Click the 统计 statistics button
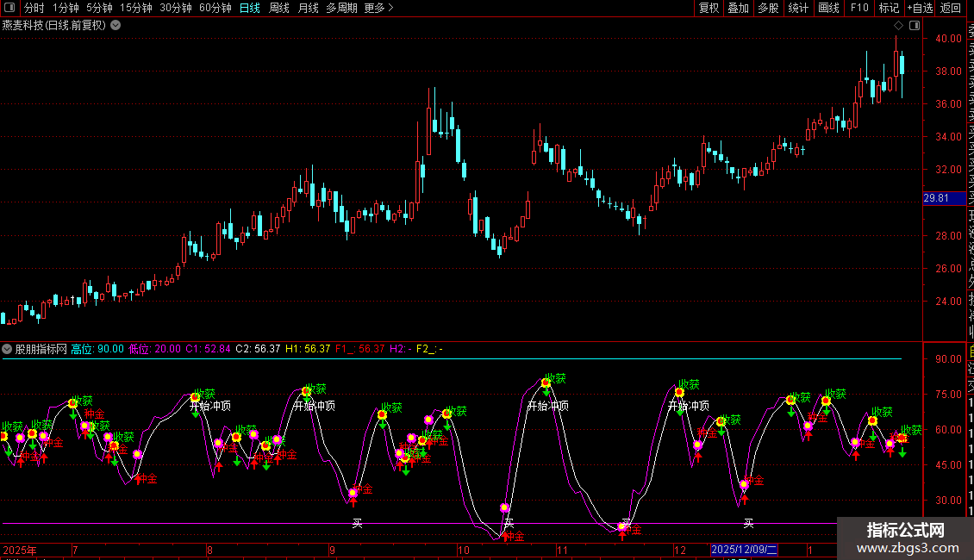Image resolution: width=974 pixels, height=560 pixels. (798, 8)
